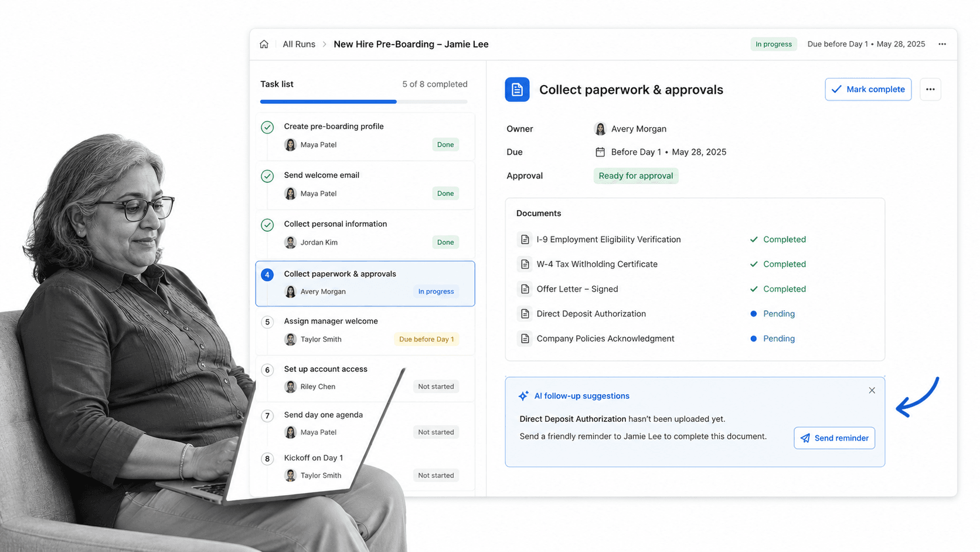The image size is (980, 552).
Task: Click Taylor Smith avatar under Assign manager welcome
Action: (290, 339)
